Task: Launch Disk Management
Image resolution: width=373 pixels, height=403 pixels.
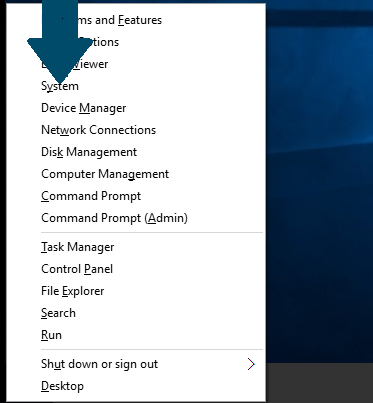Action: point(89,152)
